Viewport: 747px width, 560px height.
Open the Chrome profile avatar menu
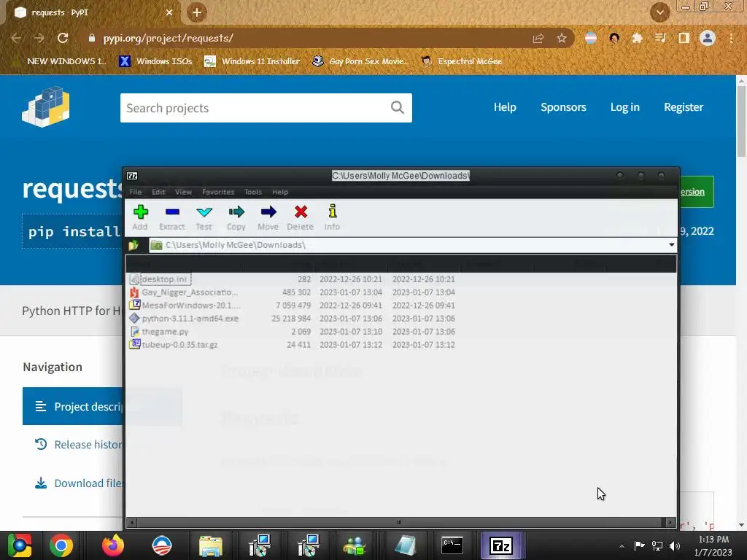coord(708,38)
